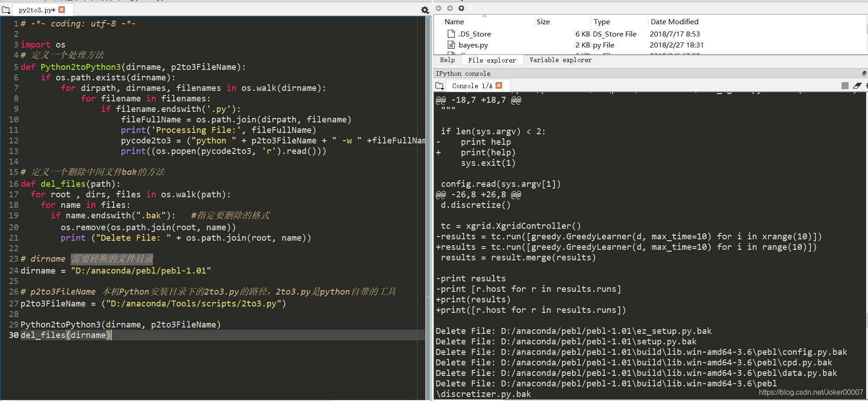This screenshot has width=868, height=401.
Task: Click line 3 'import os' in editor
Action: pyautogui.click(x=43, y=44)
